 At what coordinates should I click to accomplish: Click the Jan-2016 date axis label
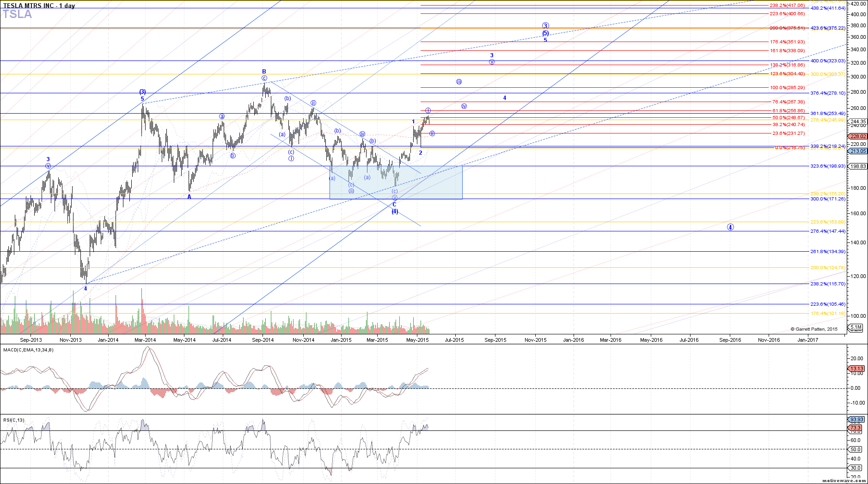[x=573, y=340]
